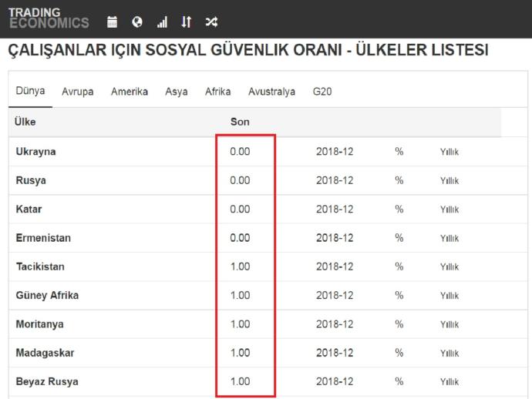This screenshot has height=399, width=532.
Task: Click Yıllık in the Güney Afrika row
Action: pyautogui.click(x=450, y=296)
